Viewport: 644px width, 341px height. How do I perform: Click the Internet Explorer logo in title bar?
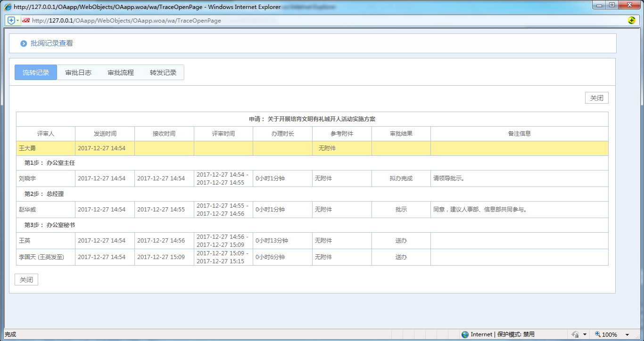[x=8, y=7]
